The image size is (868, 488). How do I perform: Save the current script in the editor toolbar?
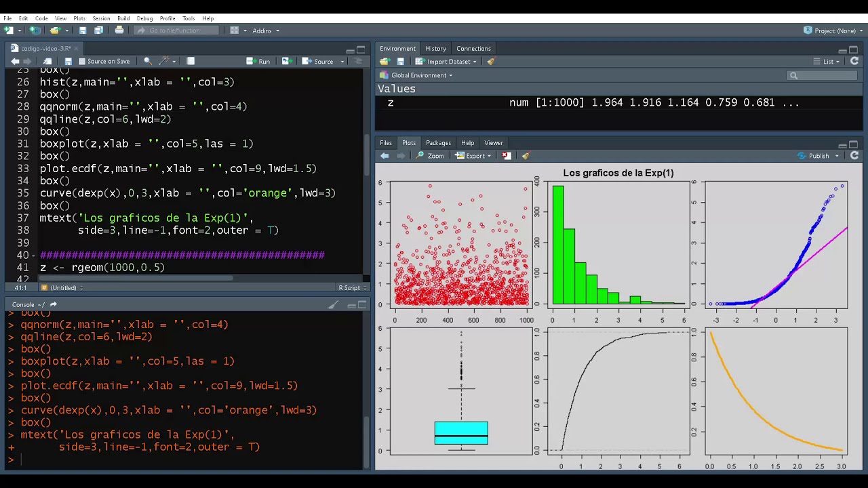68,61
